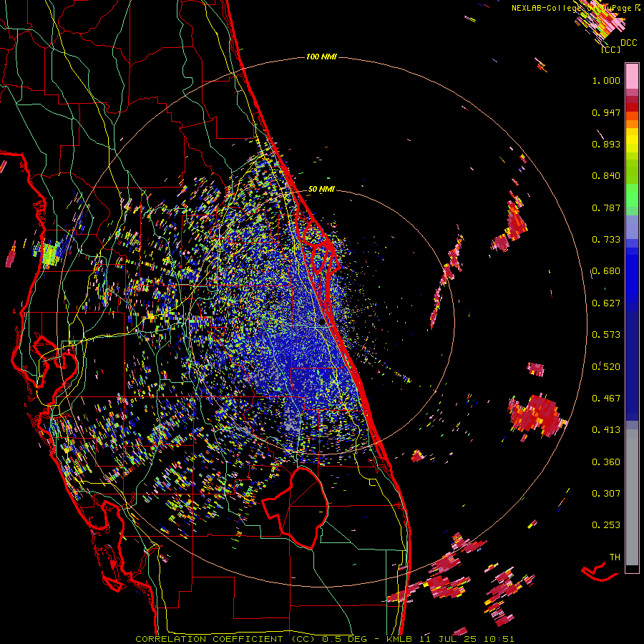644x644 pixels.
Task: Select the 0.787 scale value
Action: click(x=606, y=208)
